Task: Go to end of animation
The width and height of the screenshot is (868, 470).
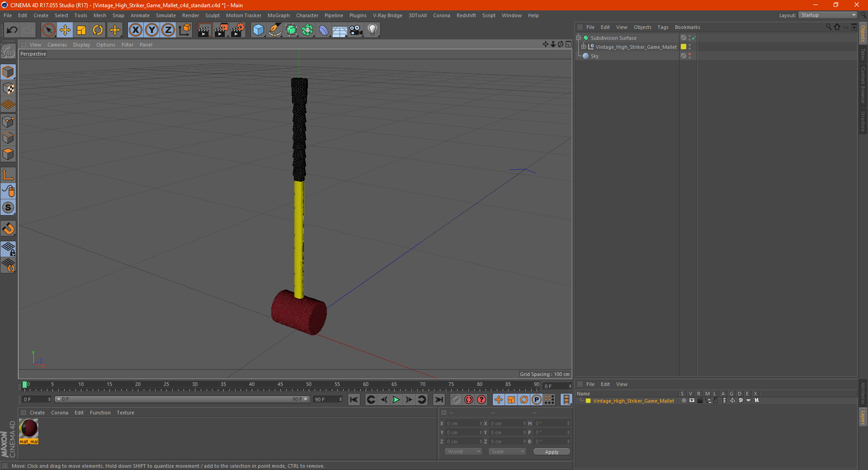Action: pos(439,399)
